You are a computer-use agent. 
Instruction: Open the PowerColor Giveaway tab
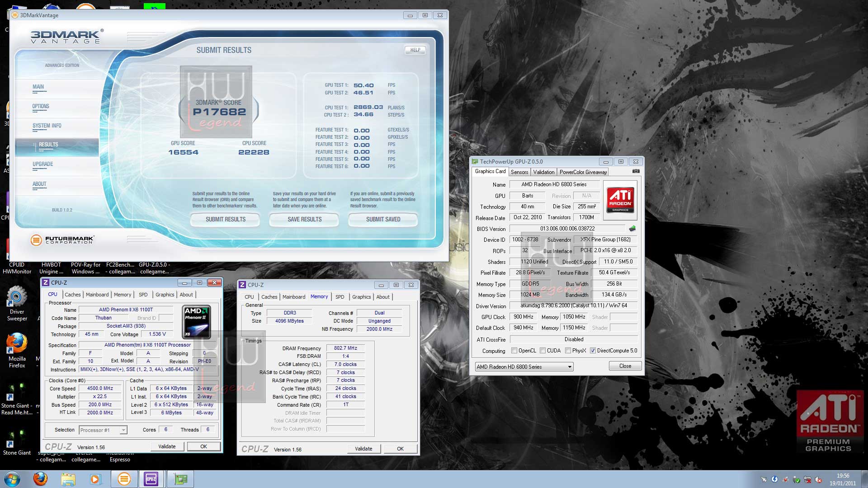point(583,172)
